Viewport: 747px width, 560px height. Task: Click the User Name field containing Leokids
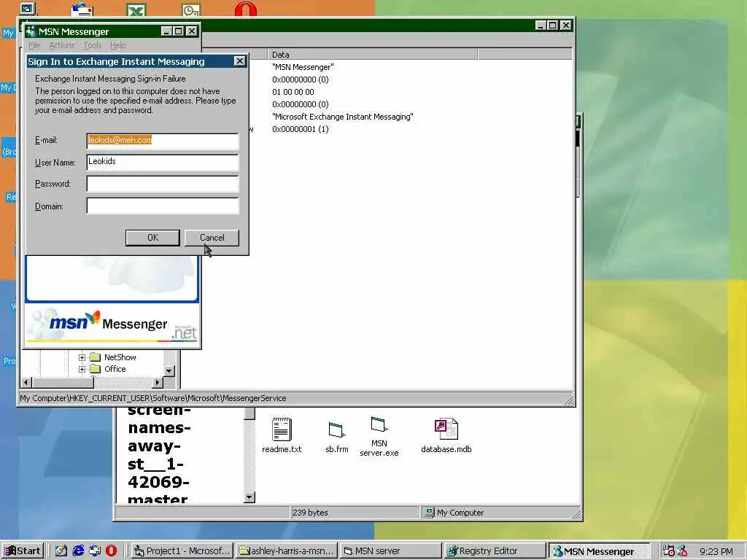[163, 162]
